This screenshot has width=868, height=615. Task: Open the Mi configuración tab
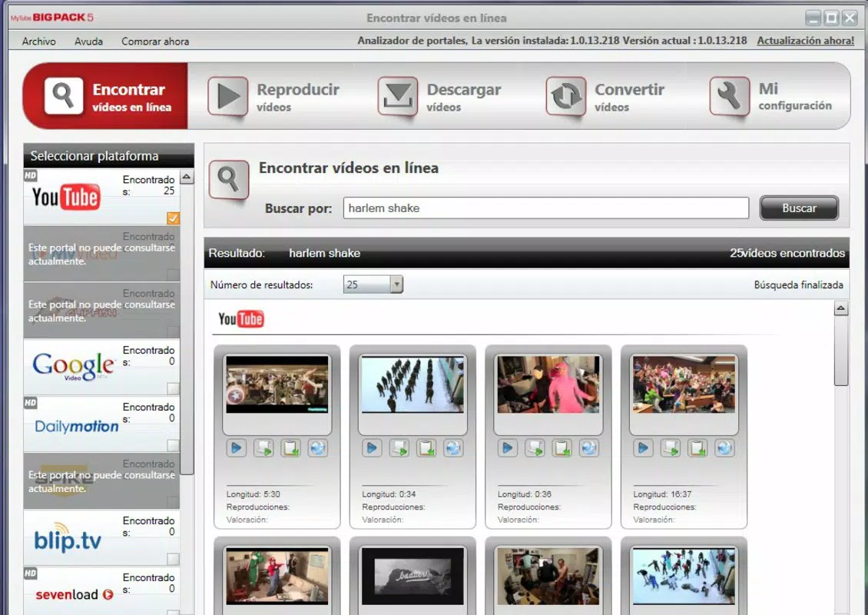[771, 97]
